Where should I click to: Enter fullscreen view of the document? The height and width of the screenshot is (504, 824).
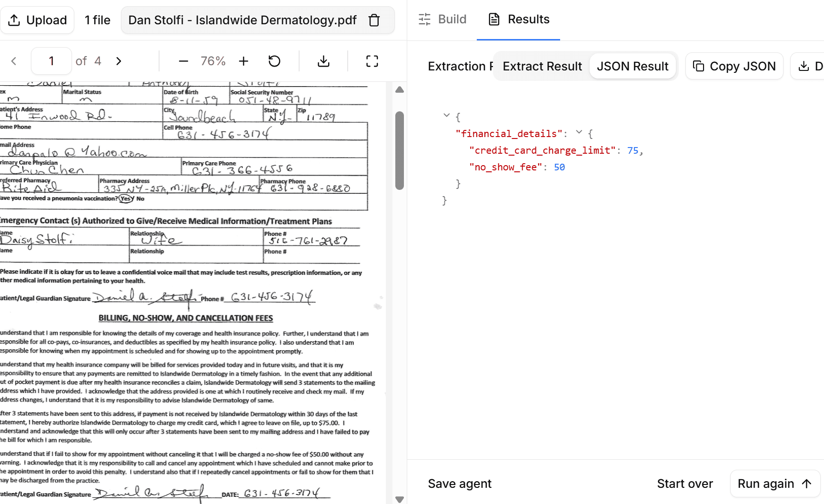[x=372, y=61]
